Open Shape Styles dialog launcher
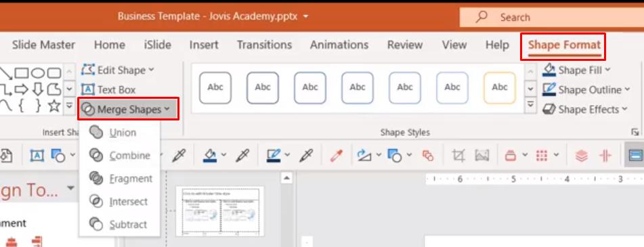 (x=635, y=132)
